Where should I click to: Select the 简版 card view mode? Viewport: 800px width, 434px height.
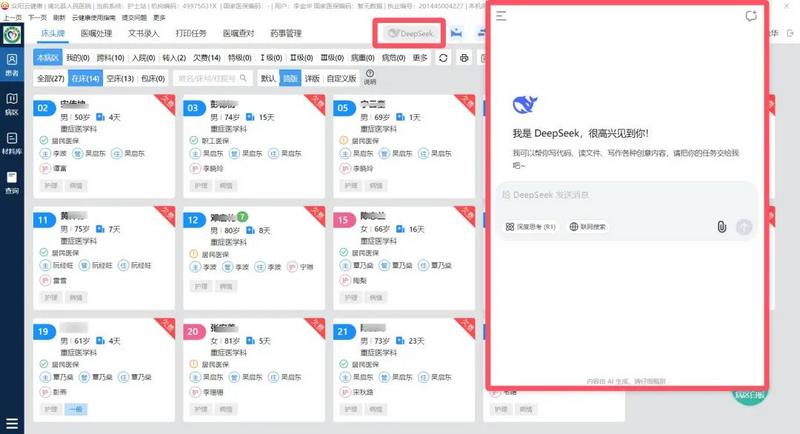[x=290, y=78]
